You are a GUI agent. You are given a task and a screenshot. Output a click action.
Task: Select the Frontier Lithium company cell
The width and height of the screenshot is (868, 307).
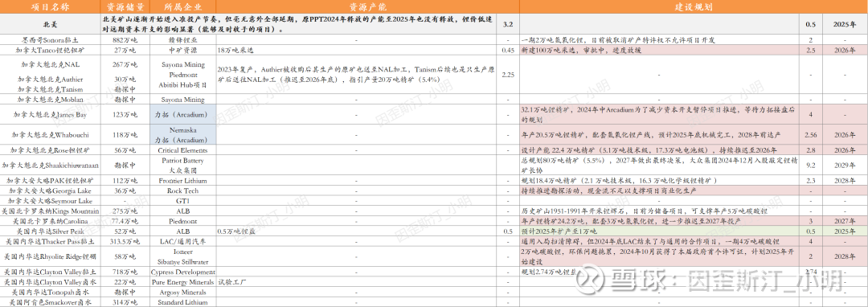click(183, 180)
